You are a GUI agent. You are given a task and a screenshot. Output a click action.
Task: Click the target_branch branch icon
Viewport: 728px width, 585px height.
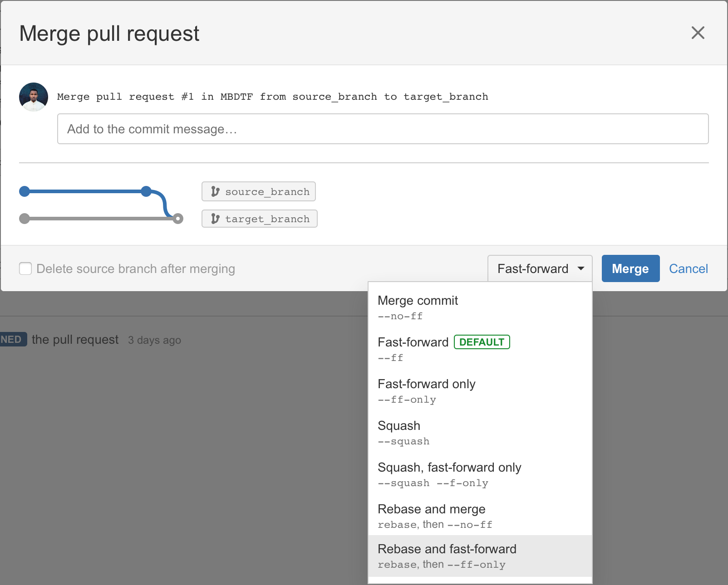215,219
